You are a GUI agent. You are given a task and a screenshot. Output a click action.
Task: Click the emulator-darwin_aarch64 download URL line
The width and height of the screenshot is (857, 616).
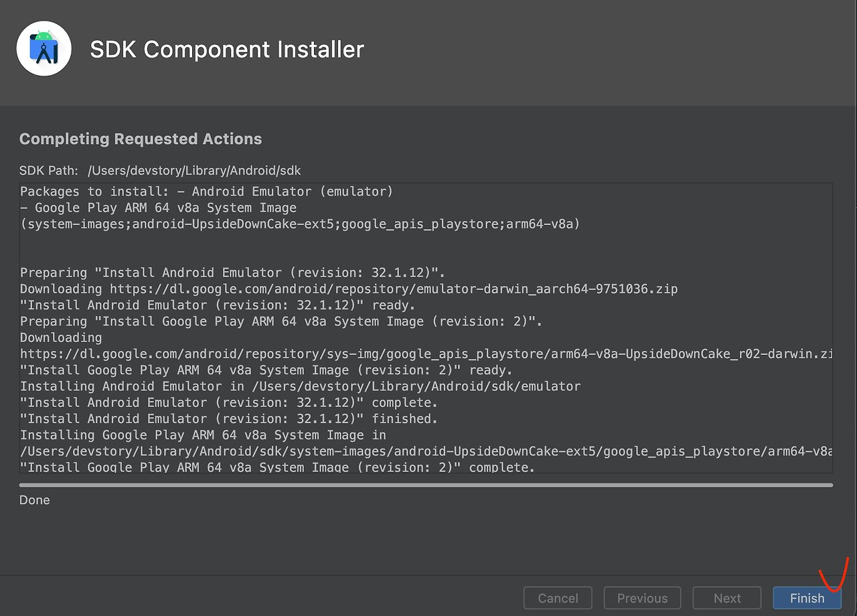click(x=349, y=289)
